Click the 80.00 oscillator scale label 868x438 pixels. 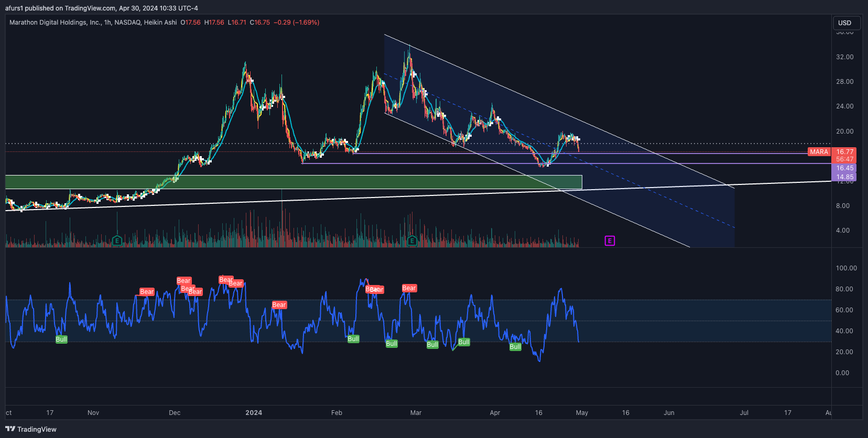844,289
